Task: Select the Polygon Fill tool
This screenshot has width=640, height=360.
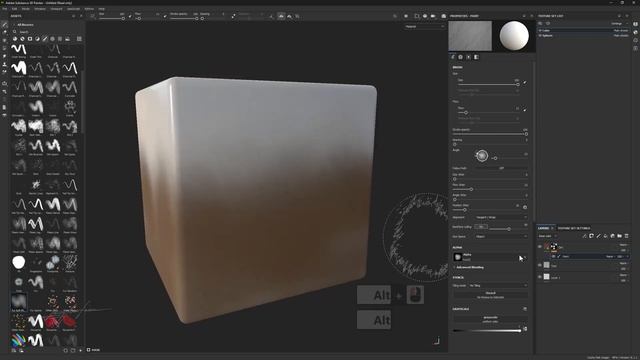Action: pos(4,48)
